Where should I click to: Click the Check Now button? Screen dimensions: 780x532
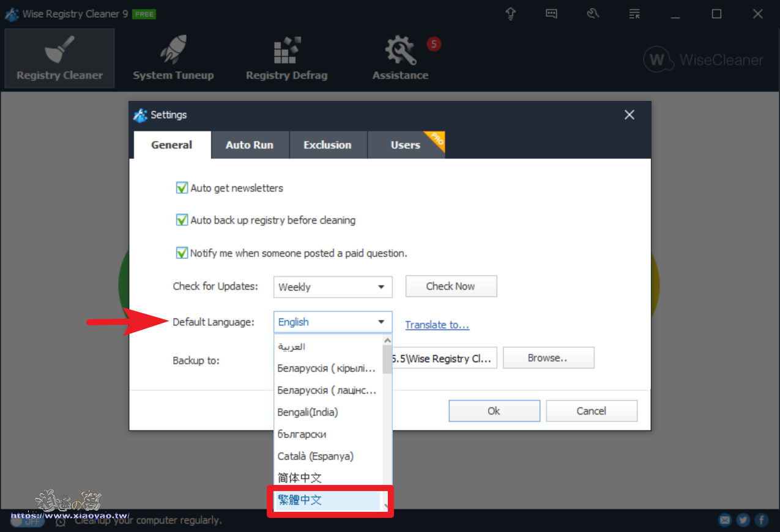tap(451, 286)
